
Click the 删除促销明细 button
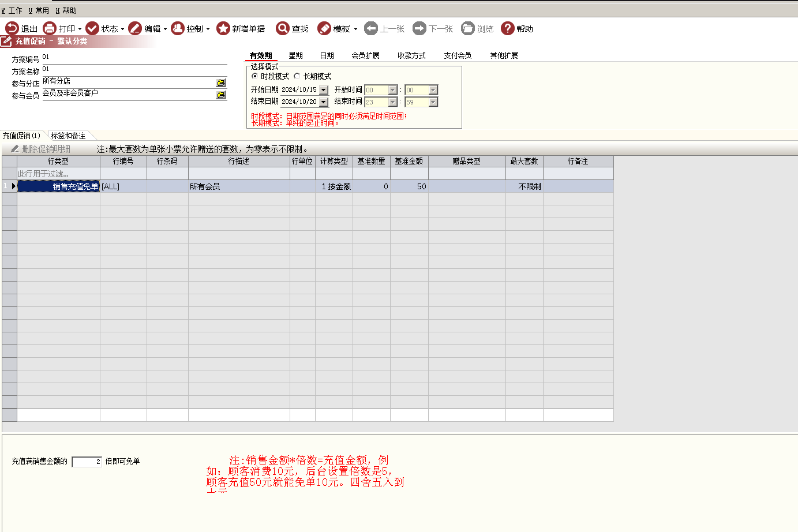[x=40, y=149]
